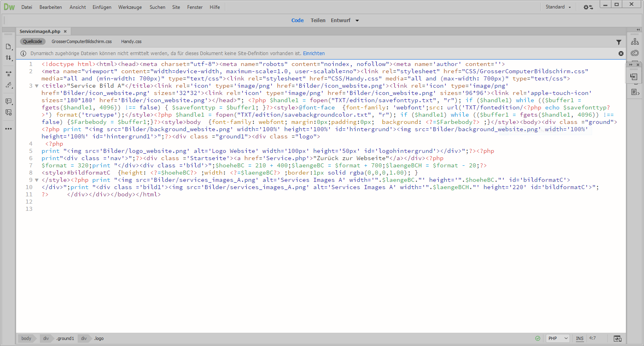Image resolution: width=644 pixels, height=346 pixels.
Task: Open documents icon in left toolbar
Action: tap(8, 47)
